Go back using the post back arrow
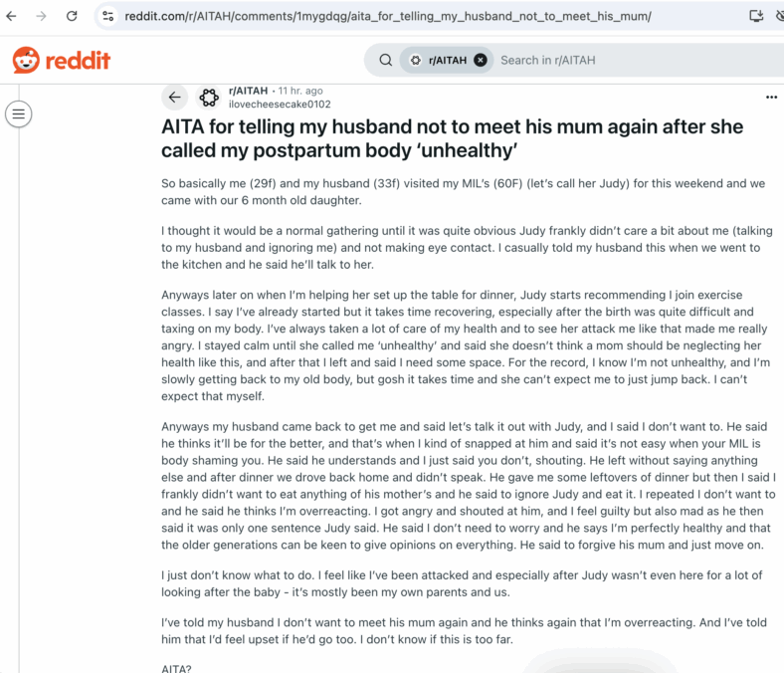784x673 pixels. (174, 98)
